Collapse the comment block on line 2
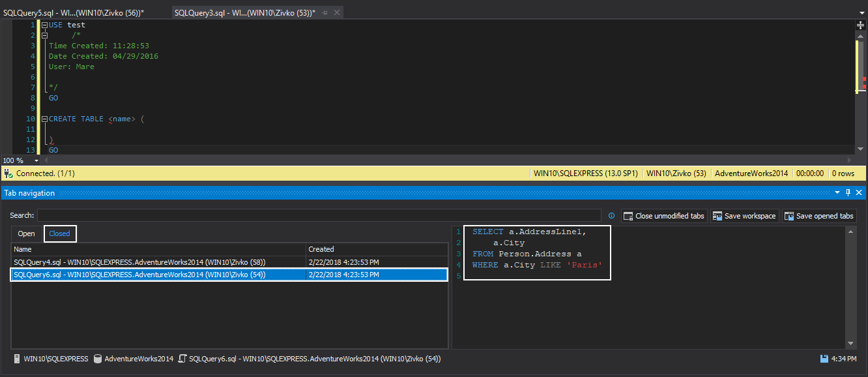Image resolution: width=868 pixels, height=377 pixels. pos(44,35)
